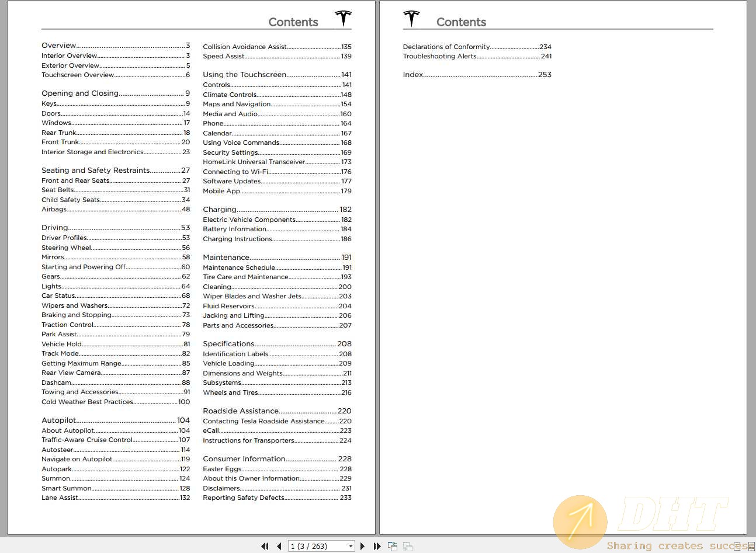Viewport: 756px width, 553px height.
Task: Jump to the last page
Action: click(377, 546)
